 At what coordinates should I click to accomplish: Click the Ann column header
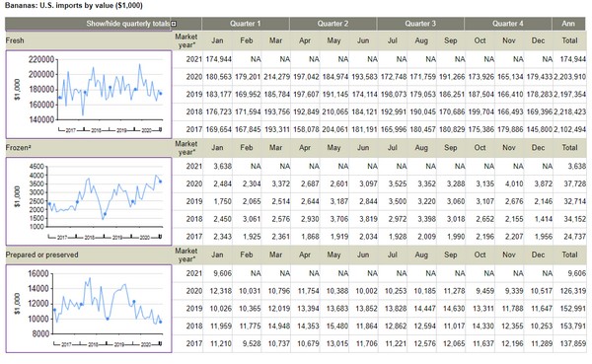(x=568, y=24)
